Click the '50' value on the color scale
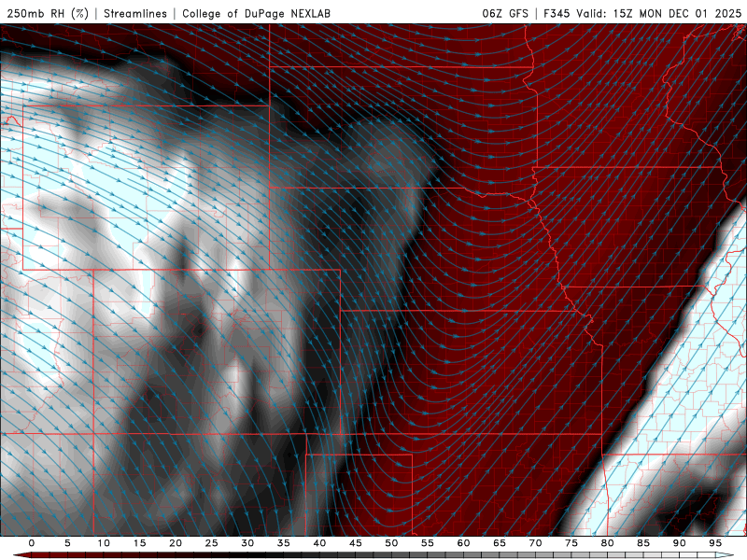Image resolution: width=747 pixels, height=560 pixels. click(x=391, y=543)
